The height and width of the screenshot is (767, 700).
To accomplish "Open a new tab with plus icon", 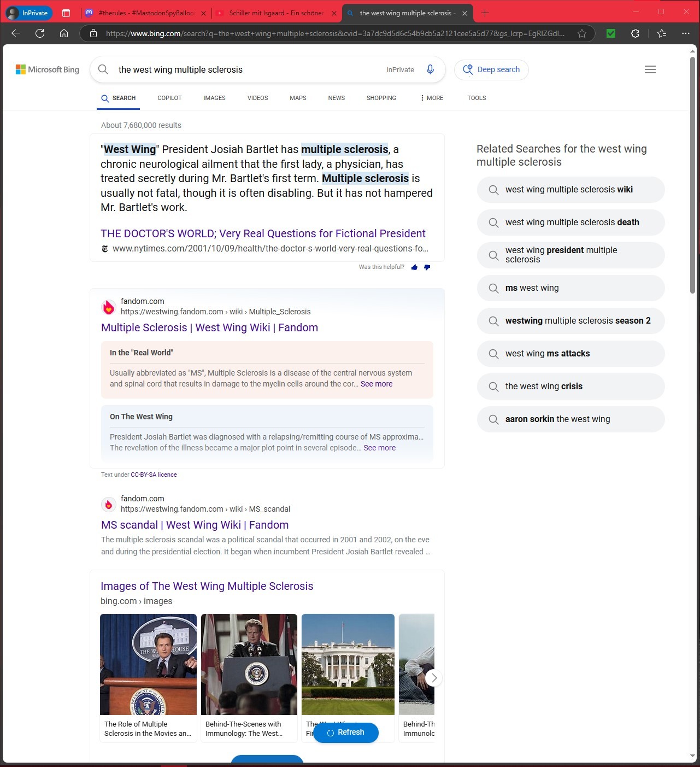I will pos(485,13).
